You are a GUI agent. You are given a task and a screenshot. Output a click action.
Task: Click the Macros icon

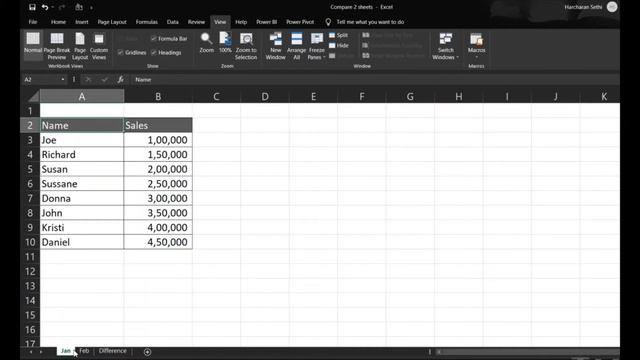coord(476,40)
